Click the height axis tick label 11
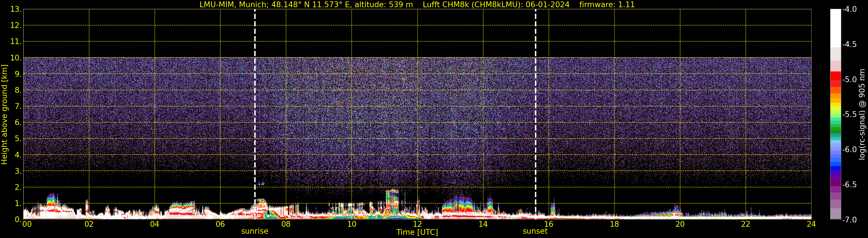 16,42
